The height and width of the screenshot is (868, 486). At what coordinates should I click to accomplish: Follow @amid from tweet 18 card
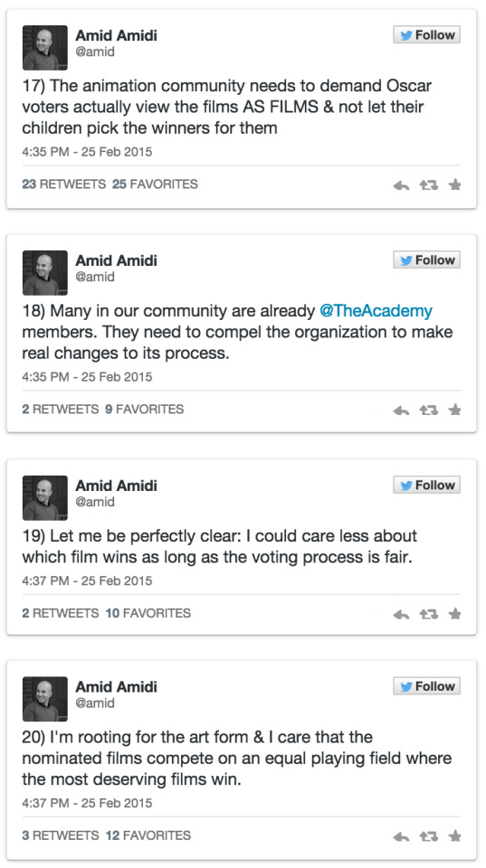[426, 259]
